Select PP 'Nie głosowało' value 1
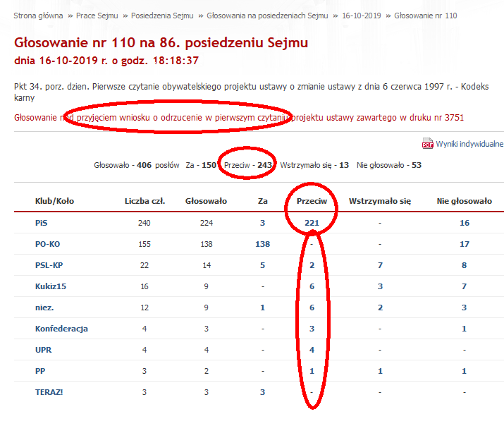Image resolution: width=504 pixels, height=426 pixels. coord(464,371)
